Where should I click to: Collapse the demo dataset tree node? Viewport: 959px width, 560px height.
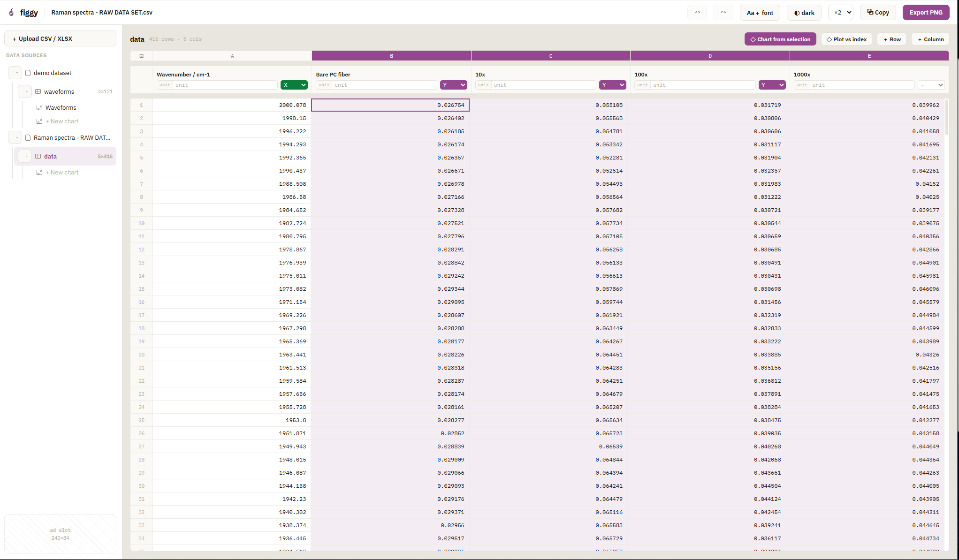15,73
